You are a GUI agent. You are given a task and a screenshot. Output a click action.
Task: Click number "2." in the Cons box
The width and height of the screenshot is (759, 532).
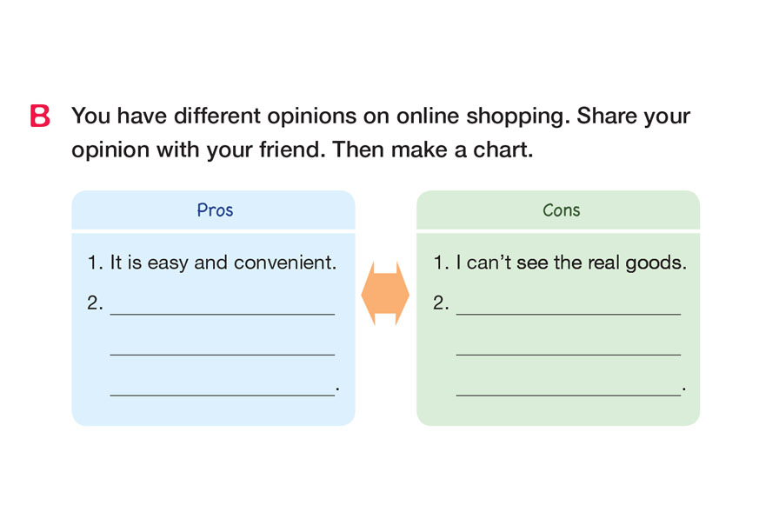click(441, 303)
